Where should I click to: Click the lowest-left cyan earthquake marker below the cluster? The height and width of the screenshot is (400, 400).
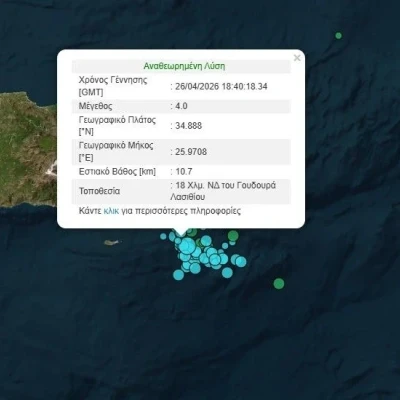[178, 275]
